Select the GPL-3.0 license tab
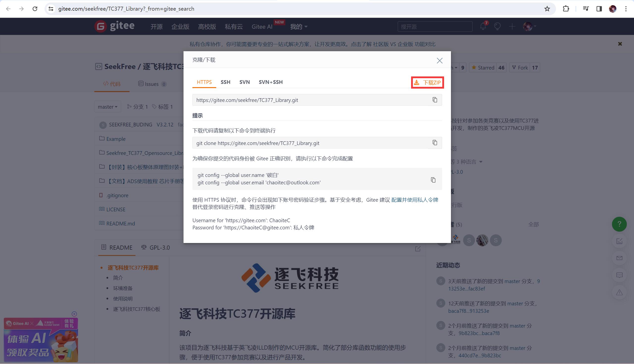This screenshot has height=364, width=634. (156, 247)
